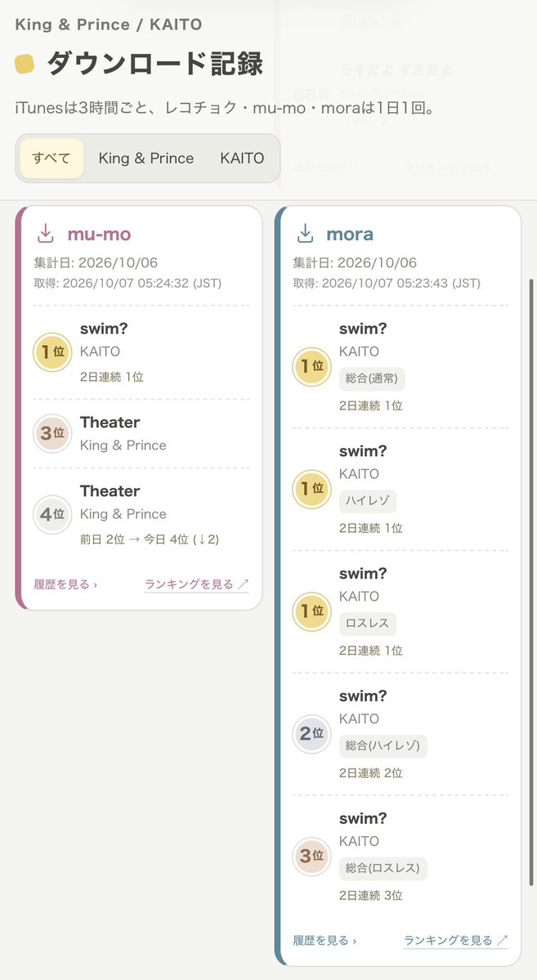Click the ロスレス tag in mora list

[368, 624]
